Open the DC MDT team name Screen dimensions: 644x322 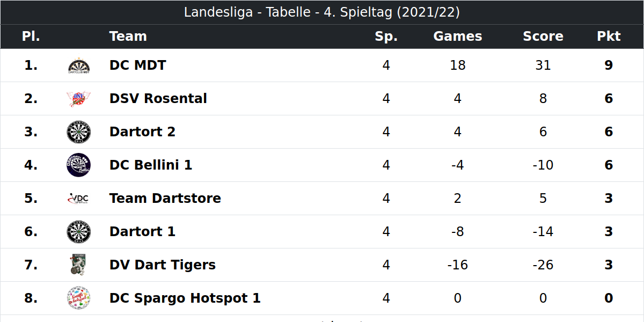click(x=138, y=65)
